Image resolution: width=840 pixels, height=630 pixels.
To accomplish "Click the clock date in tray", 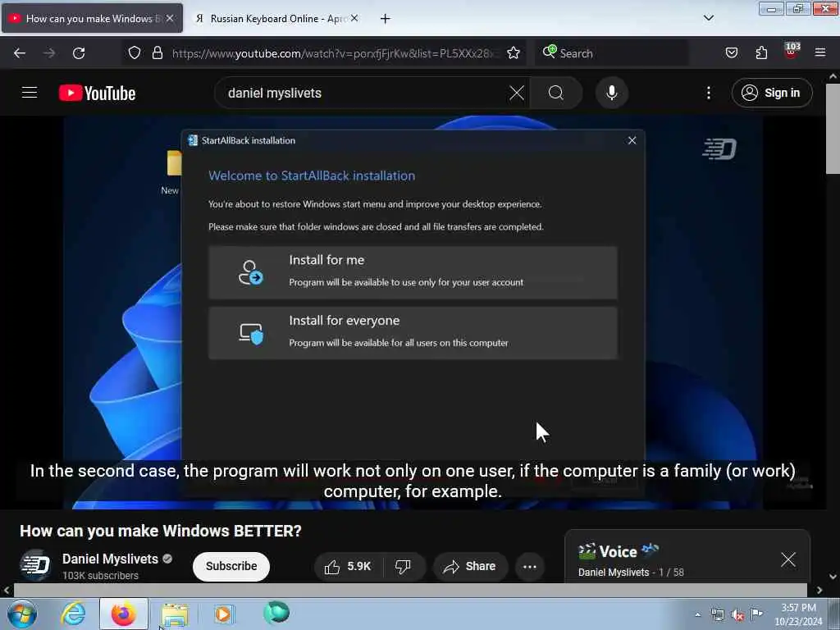I will (798, 615).
